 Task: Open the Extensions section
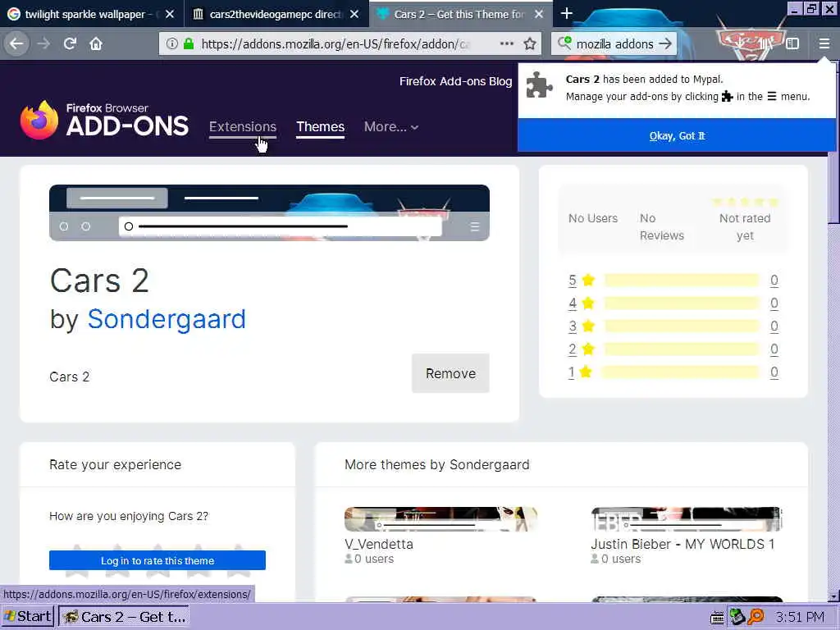coord(243,127)
